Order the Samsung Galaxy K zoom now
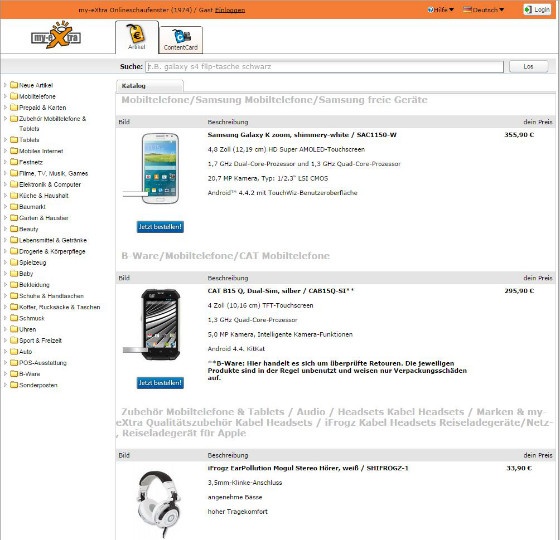 point(160,227)
